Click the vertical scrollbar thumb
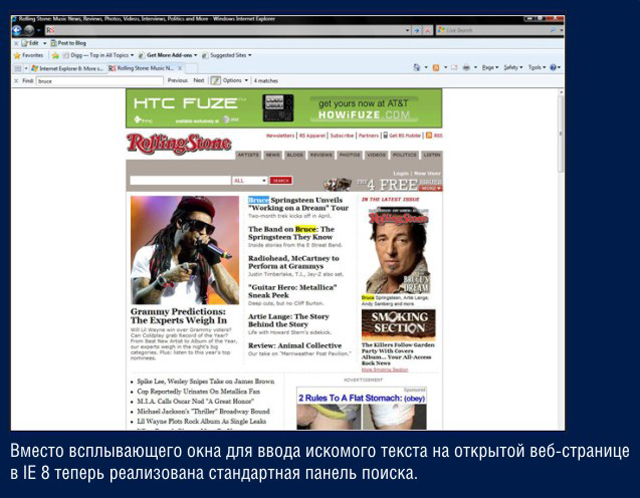 [561, 134]
